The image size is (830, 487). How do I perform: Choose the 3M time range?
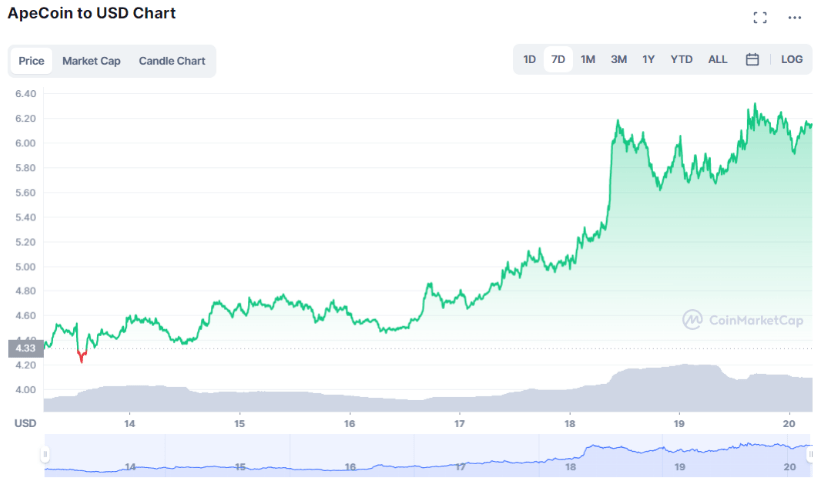[x=619, y=60]
